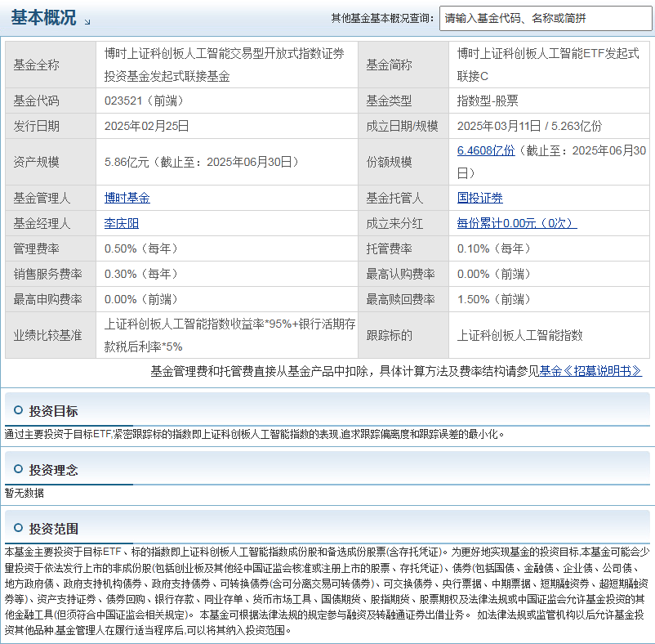Open the 基金《招募说明书》 prospectus link
Viewport: 655px width, 644px height.
point(590,371)
